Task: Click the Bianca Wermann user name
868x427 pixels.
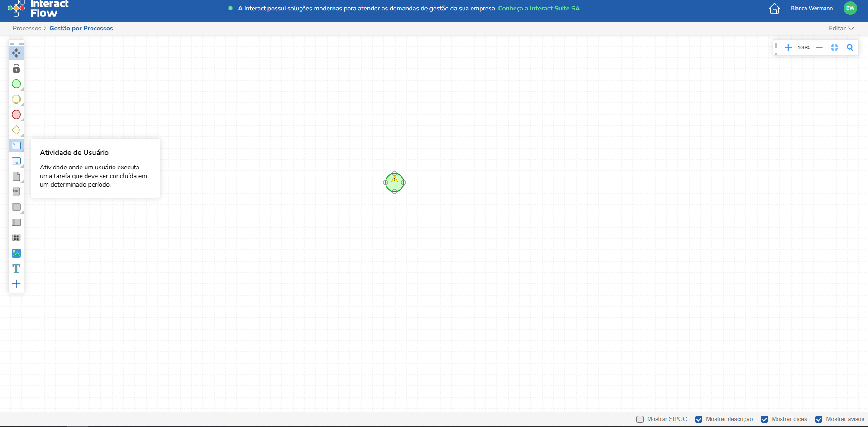Action: pyautogui.click(x=811, y=8)
